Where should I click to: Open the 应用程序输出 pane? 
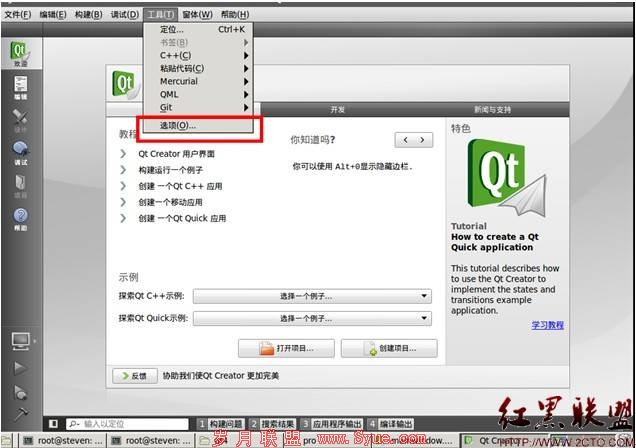pos(332,424)
